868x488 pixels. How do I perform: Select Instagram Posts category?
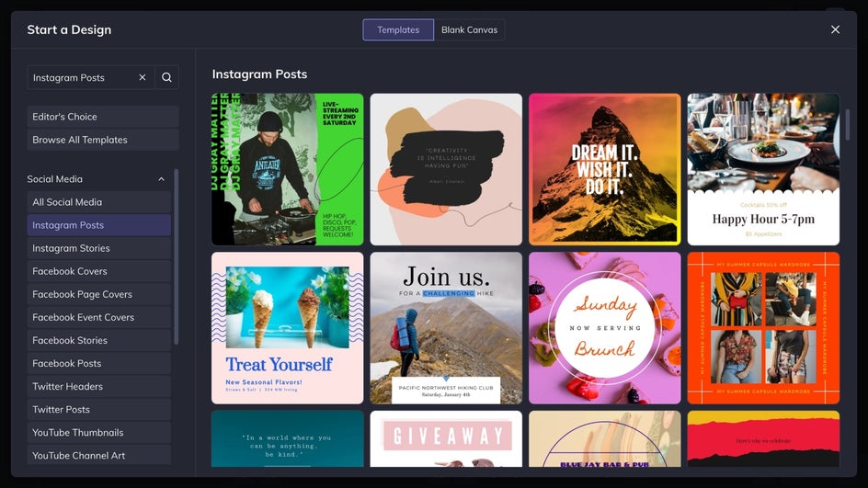pyautogui.click(x=99, y=225)
